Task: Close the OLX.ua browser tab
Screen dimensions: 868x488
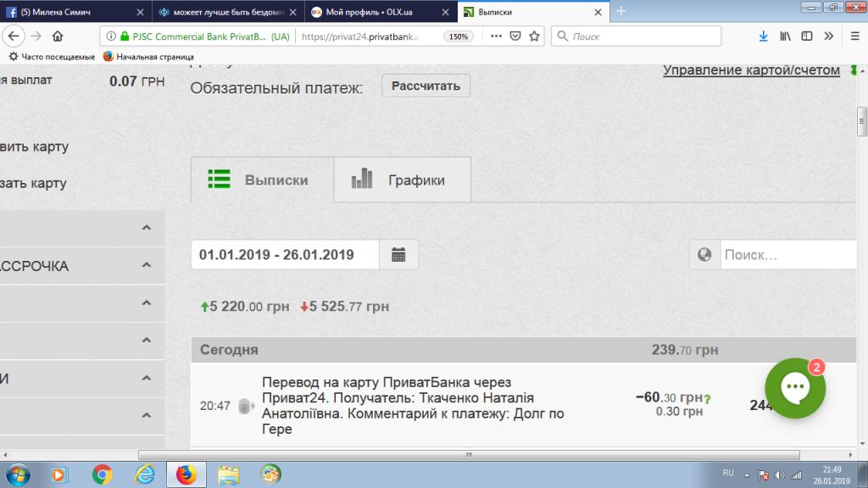Action: click(x=446, y=12)
